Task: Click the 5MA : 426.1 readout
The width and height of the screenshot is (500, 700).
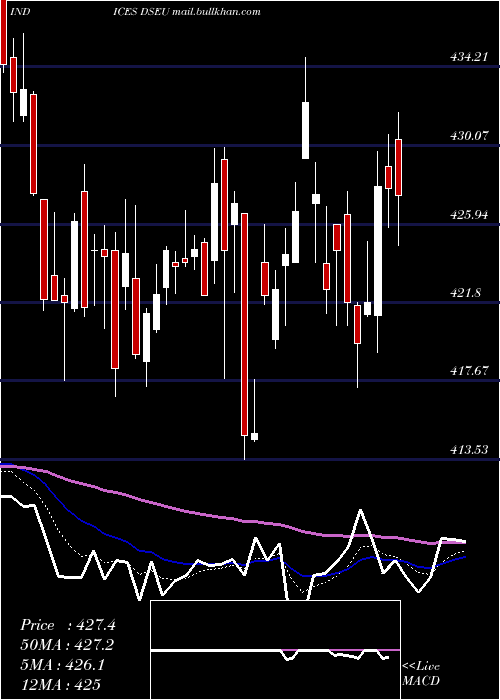Action: (63, 665)
